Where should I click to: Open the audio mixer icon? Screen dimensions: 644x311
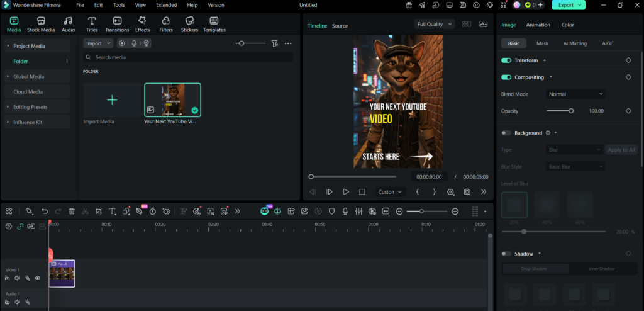pyautogui.click(x=359, y=212)
